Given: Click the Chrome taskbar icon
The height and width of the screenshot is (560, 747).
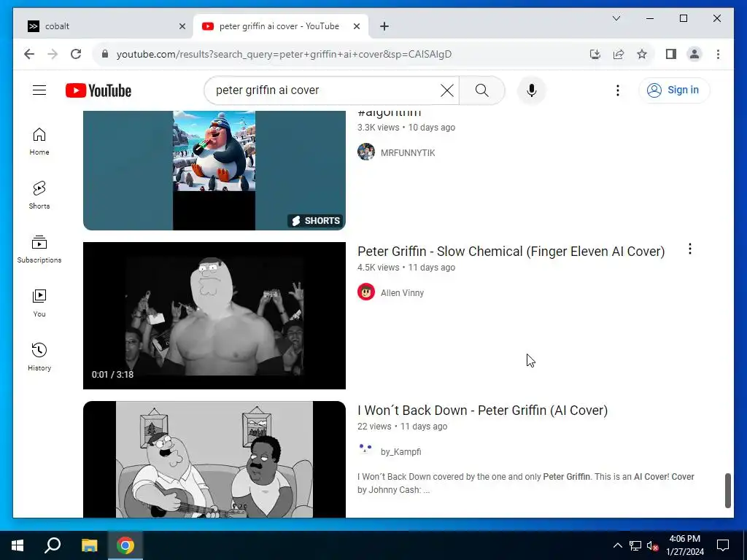Looking at the screenshot, I should coord(125,545).
